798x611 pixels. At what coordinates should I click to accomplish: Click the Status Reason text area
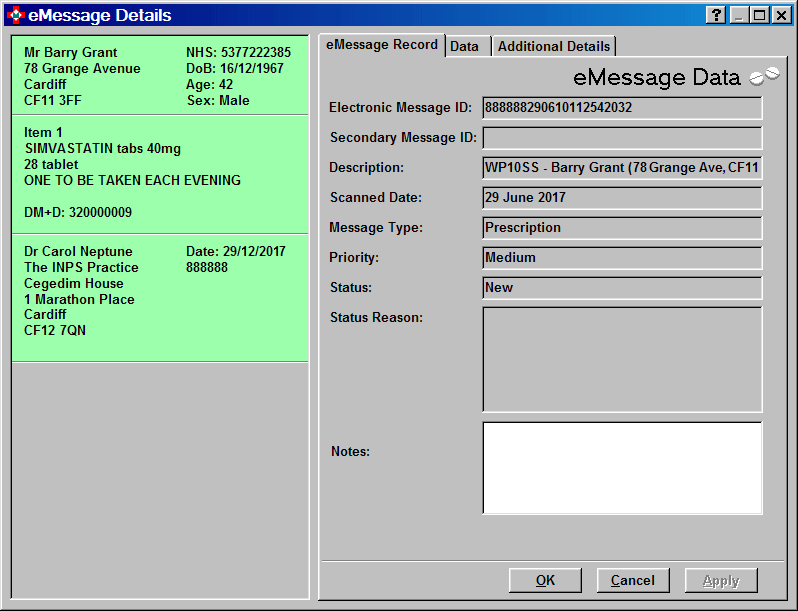point(622,360)
